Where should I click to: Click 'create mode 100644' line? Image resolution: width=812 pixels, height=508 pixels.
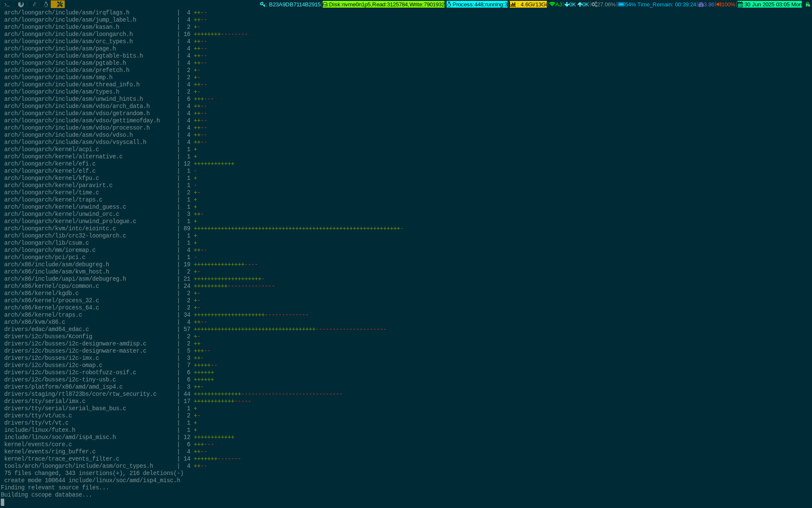click(x=92, y=480)
